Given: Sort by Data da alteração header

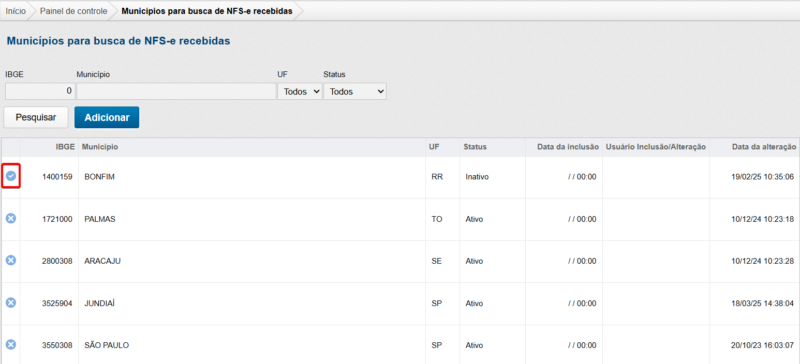Looking at the screenshot, I should 764,147.
